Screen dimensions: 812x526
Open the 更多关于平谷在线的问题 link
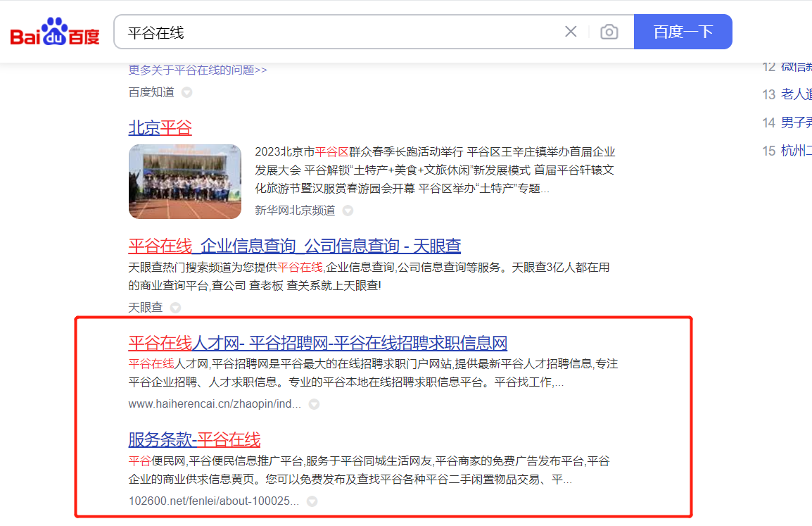tap(198, 70)
